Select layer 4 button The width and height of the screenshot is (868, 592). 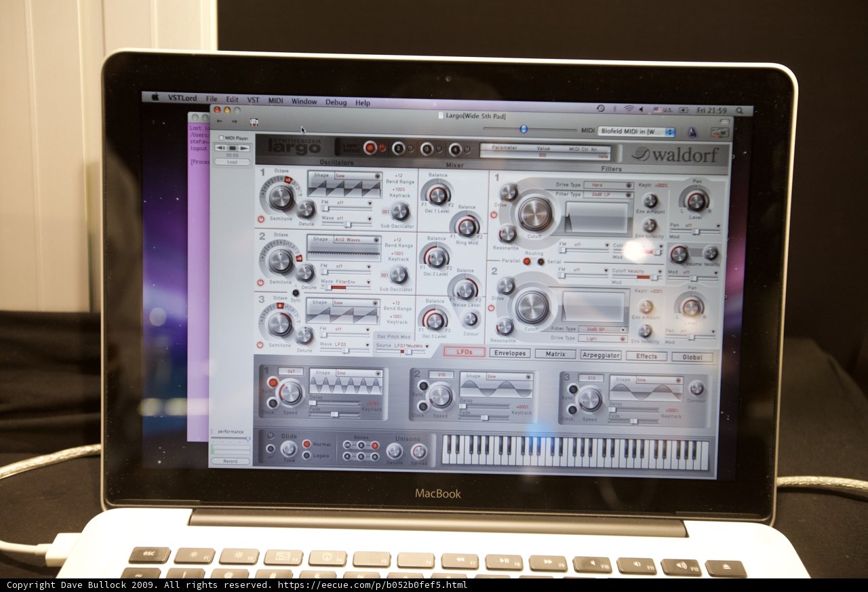click(455, 149)
